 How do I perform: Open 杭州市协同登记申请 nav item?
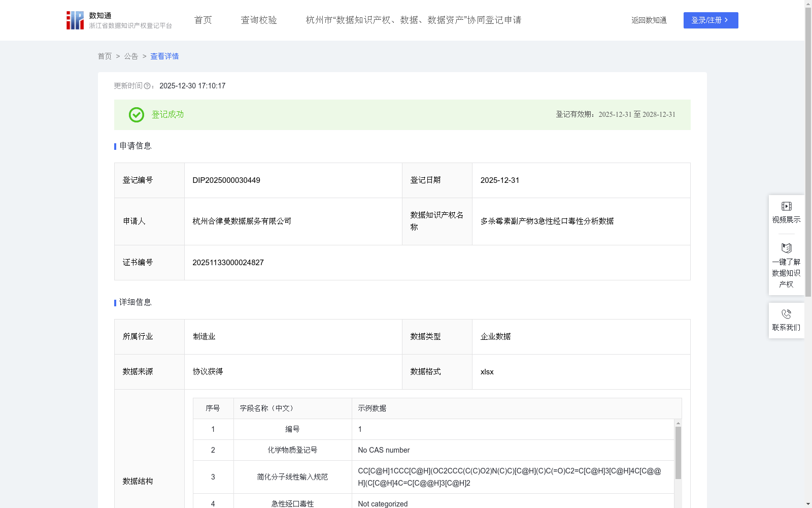point(414,20)
